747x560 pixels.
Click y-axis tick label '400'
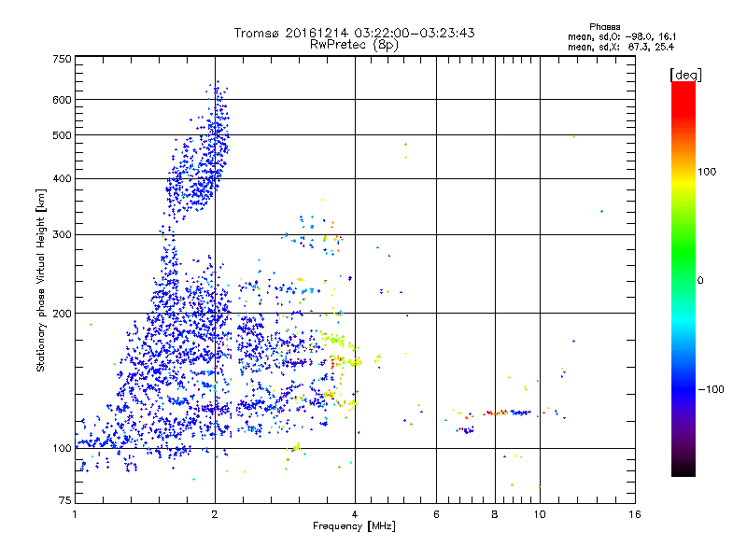(62, 178)
